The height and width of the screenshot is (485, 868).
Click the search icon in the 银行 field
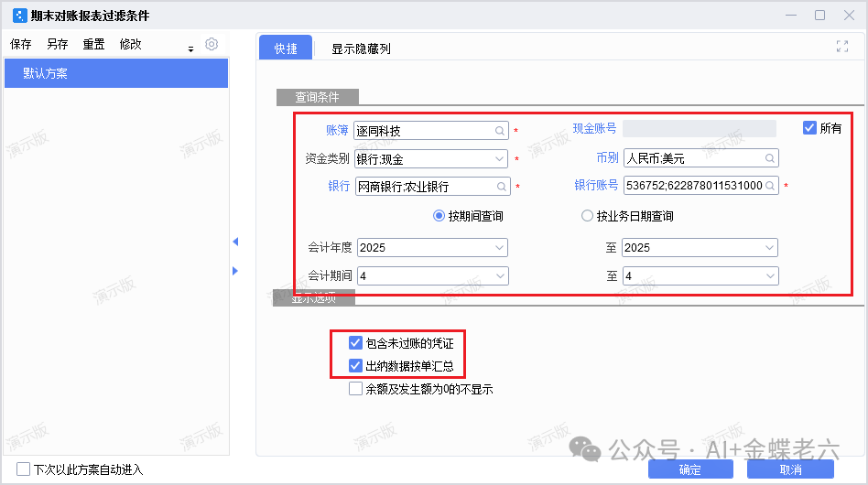tap(502, 187)
